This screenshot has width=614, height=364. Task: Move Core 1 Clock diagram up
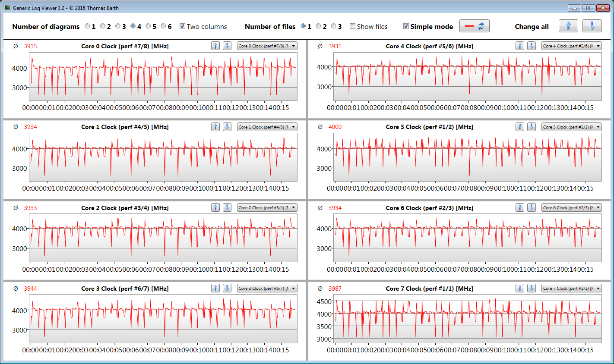[x=215, y=127]
